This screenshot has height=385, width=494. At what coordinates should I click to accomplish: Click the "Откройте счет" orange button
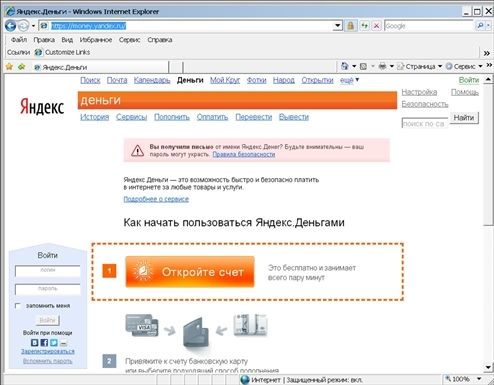[x=190, y=272]
